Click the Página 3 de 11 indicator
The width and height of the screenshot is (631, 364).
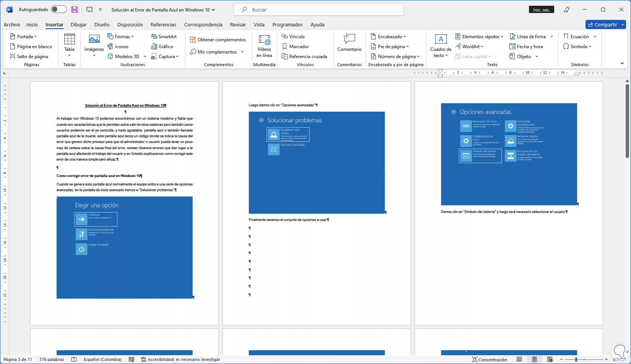click(18, 359)
